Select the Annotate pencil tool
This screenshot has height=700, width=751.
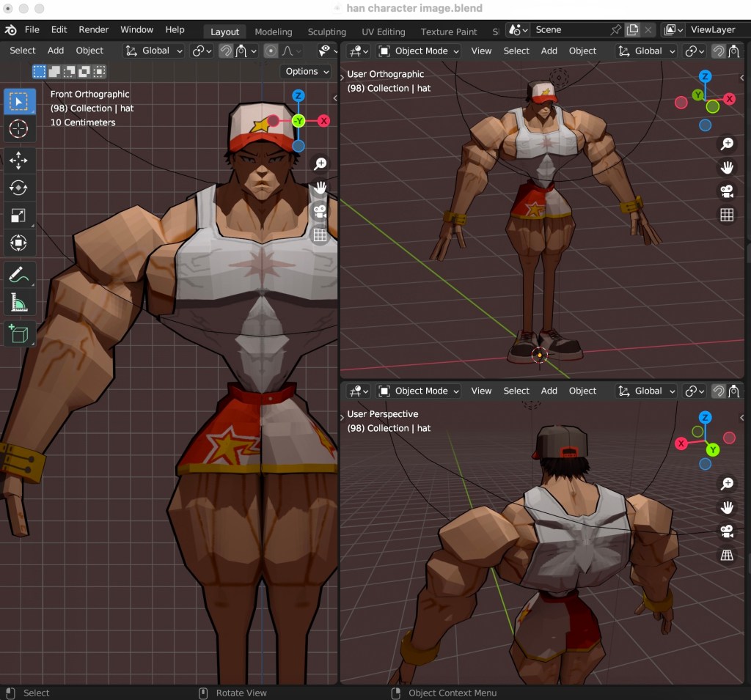pos(18,275)
